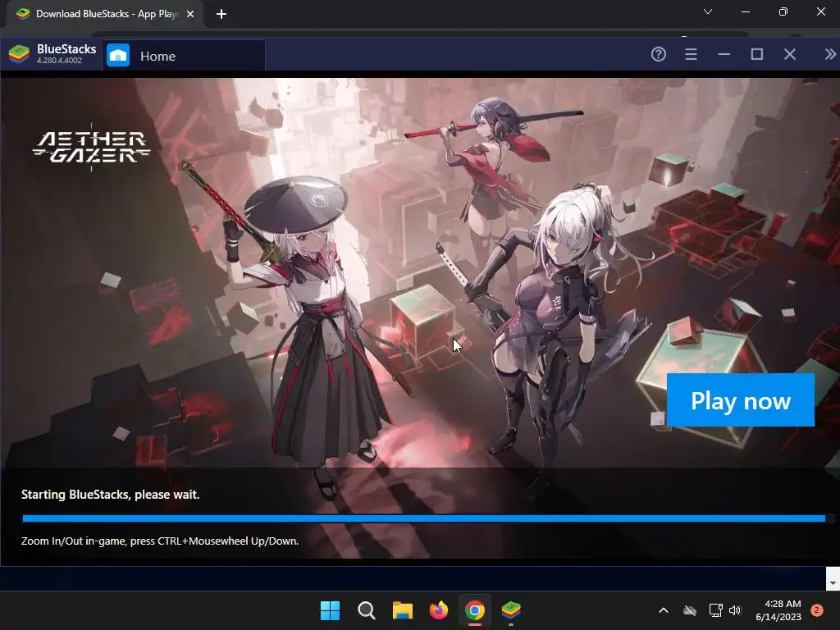This screenshot has width=840, height=630.
Task: Open the clock and date panel
Action: [778, 610]
